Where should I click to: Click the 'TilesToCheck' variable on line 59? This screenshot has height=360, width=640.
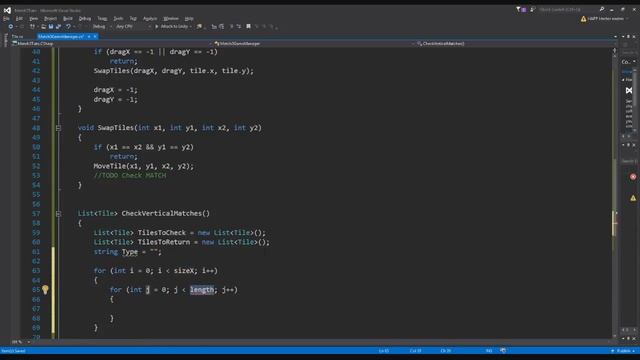tap(162, 233)
